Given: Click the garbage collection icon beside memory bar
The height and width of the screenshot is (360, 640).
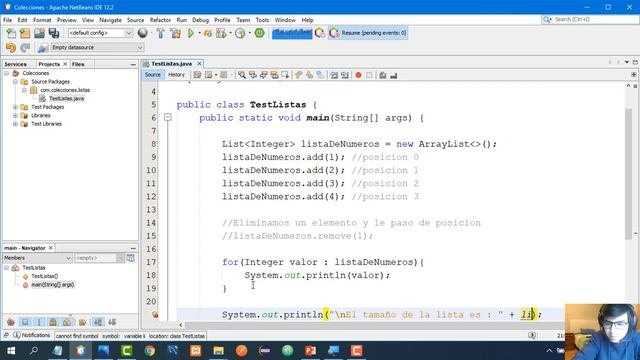Looking at the screenshot, I should click(x=320, y=33).
